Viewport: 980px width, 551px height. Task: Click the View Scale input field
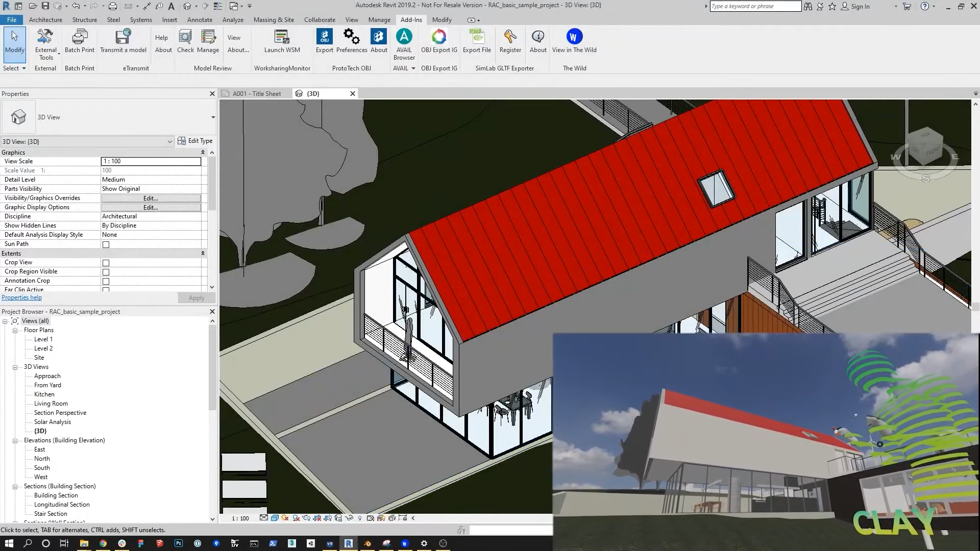click(x=151, y=161)
